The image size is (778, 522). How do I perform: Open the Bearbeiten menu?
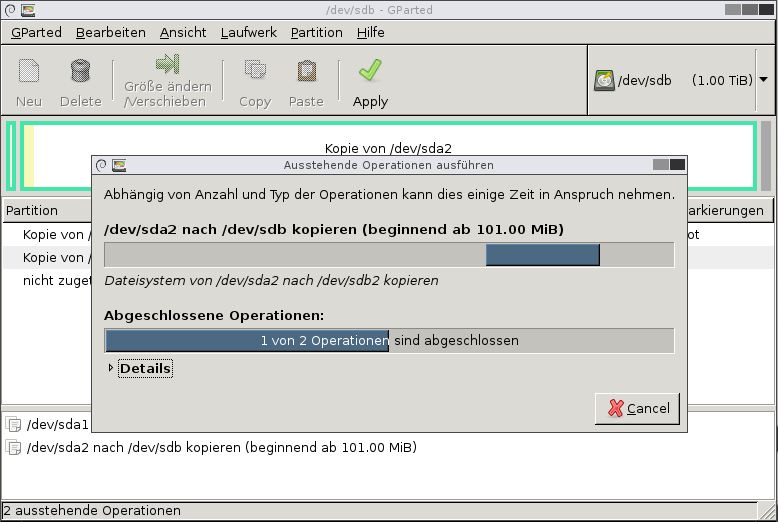click(111, 32)
